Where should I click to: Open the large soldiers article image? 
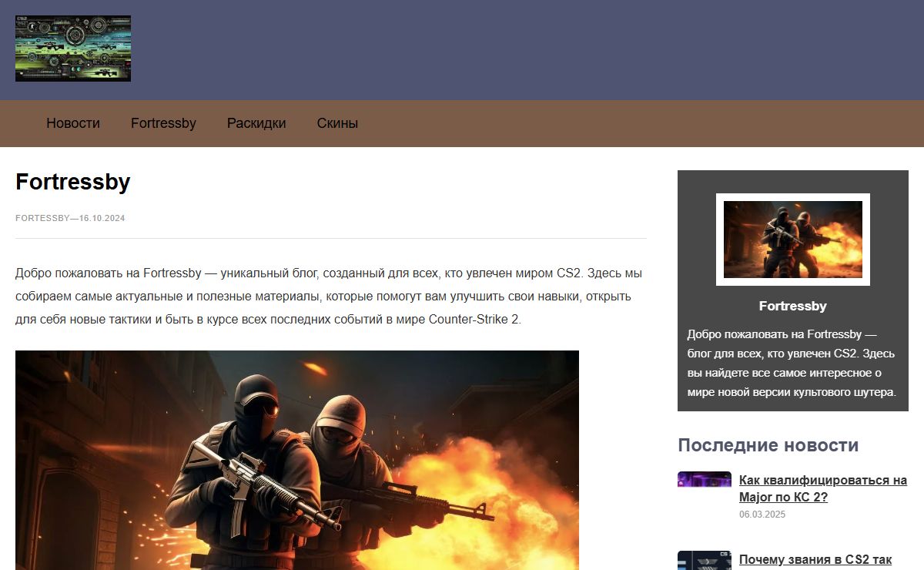click(x=297, y=460)
